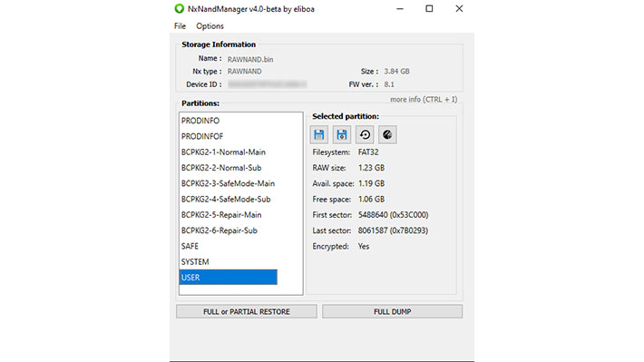The width and height of the screenshot is (644, 362).
Task: Click the RAW size 1.23 GB value
Action: click(x=371, y=168)
